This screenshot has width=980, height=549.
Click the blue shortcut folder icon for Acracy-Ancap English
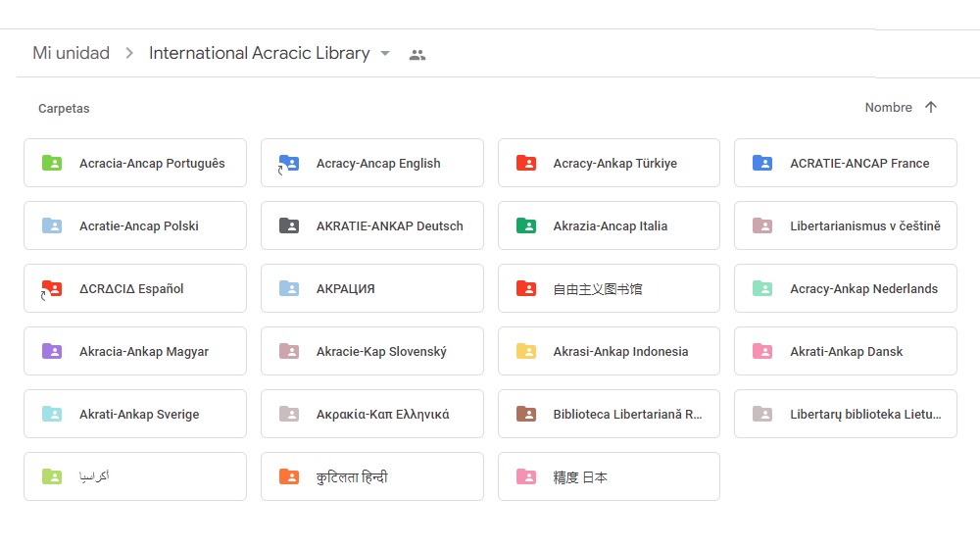pos(289,164)
